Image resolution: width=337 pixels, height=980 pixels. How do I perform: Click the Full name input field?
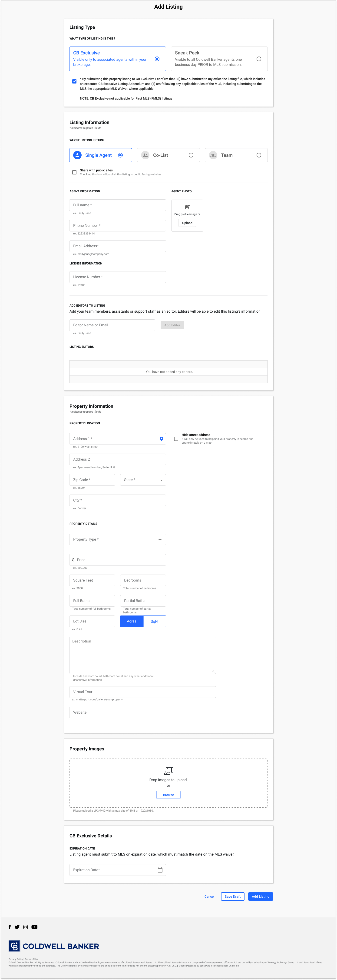click(117, 205)
